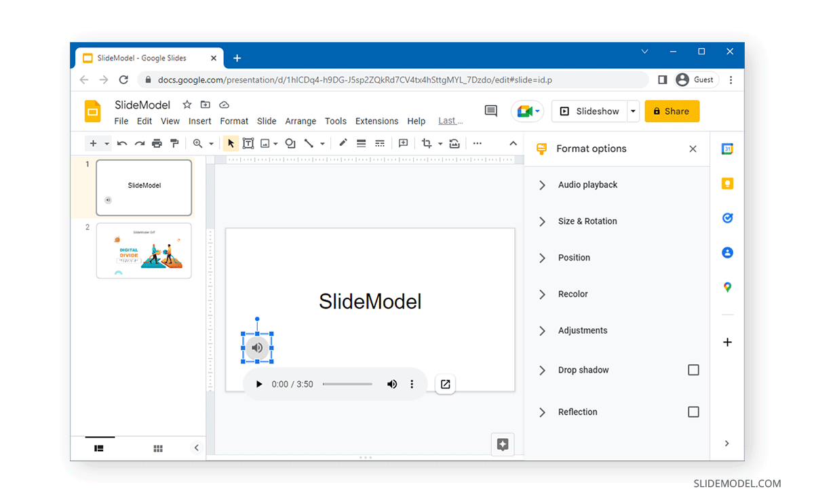Click the Share button

click(672, 111)
